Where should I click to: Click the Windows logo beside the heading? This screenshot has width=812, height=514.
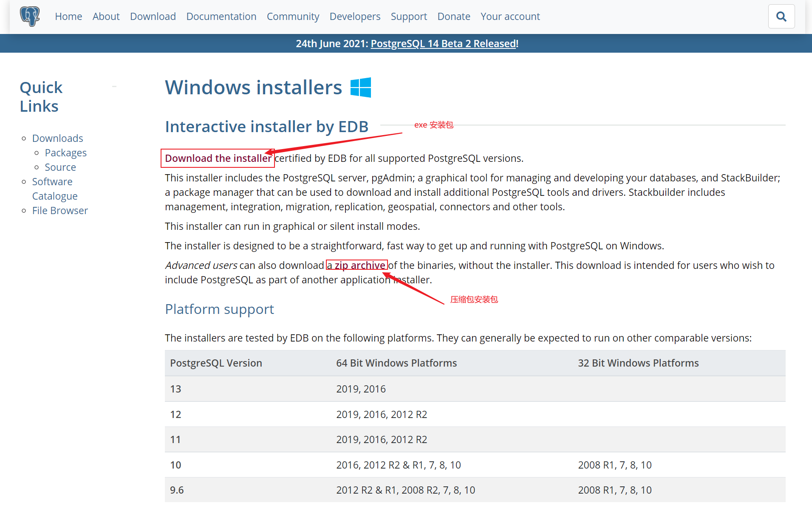click(x=361, y=88)
